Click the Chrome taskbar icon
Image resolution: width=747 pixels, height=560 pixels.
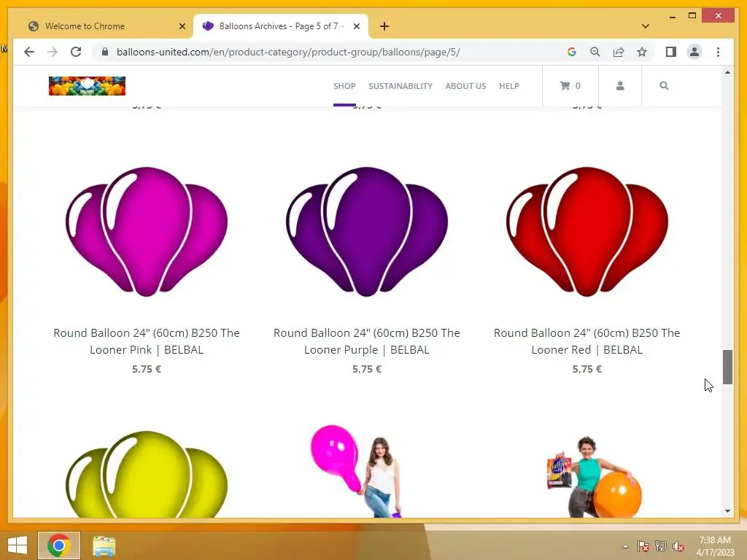pyautogui.click(x=59, y=545)
